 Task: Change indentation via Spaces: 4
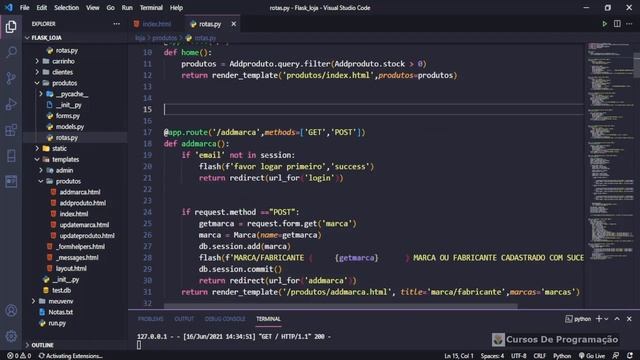click(x=492, y=356)
